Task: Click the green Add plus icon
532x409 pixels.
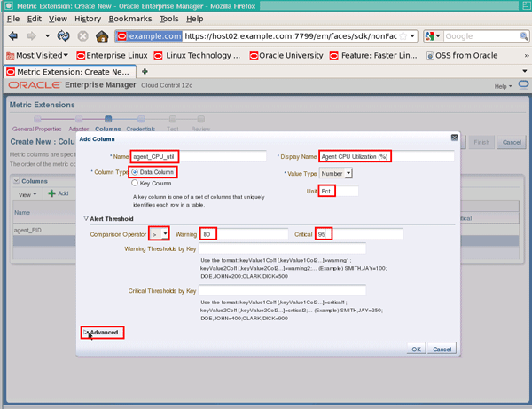Action: 51,193
